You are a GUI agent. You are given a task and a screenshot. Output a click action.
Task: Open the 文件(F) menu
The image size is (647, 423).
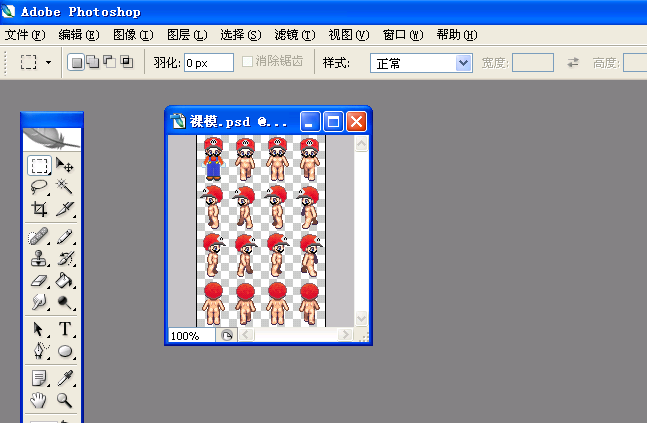(25, 35)
